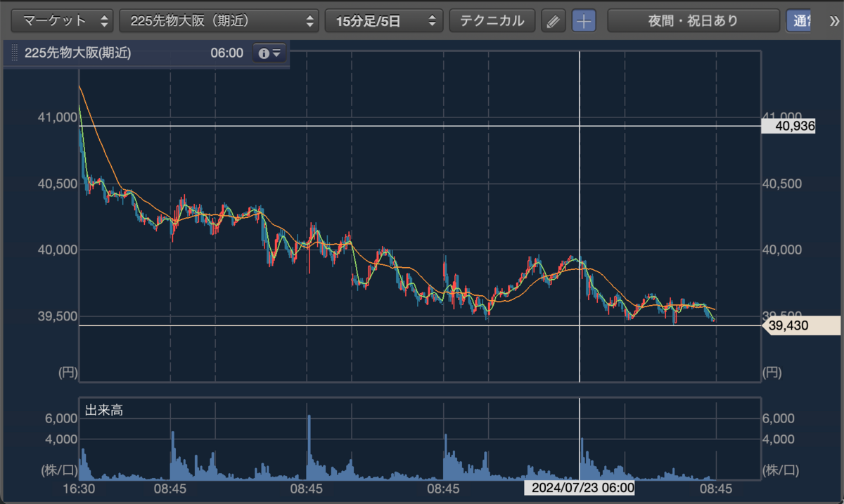This screenshot has height=504, width=844.
Task: Expand the info dropdown beside 06:00
Action: tap(269, 53)
